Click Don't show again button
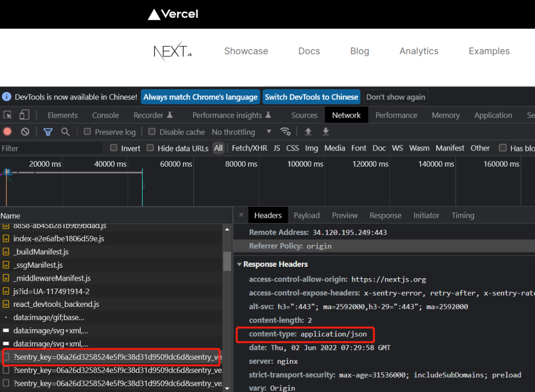535x392 pixels. [396, 97]
